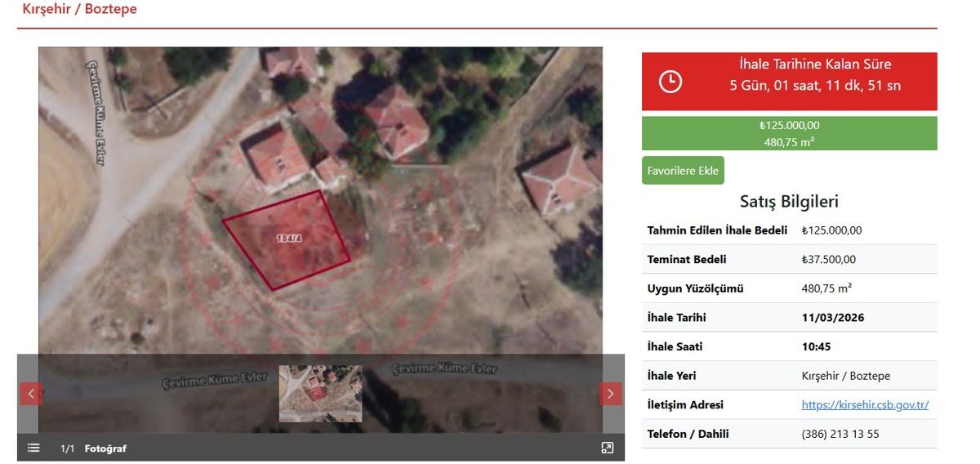This screenshot has width=980, height=464.
Task: Go to the previous photo with the left arrow
Action: [31, 394]
